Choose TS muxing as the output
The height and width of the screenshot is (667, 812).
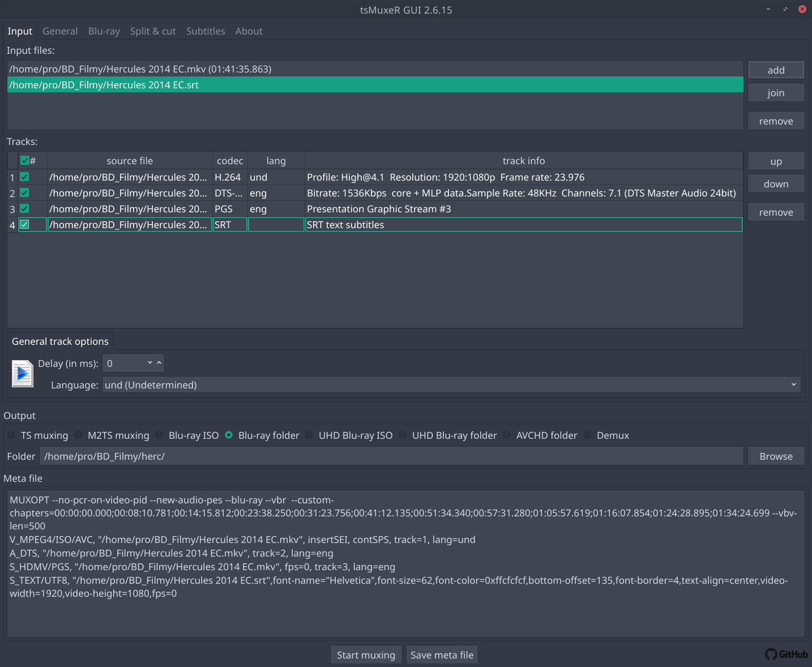tap(11, 435)
